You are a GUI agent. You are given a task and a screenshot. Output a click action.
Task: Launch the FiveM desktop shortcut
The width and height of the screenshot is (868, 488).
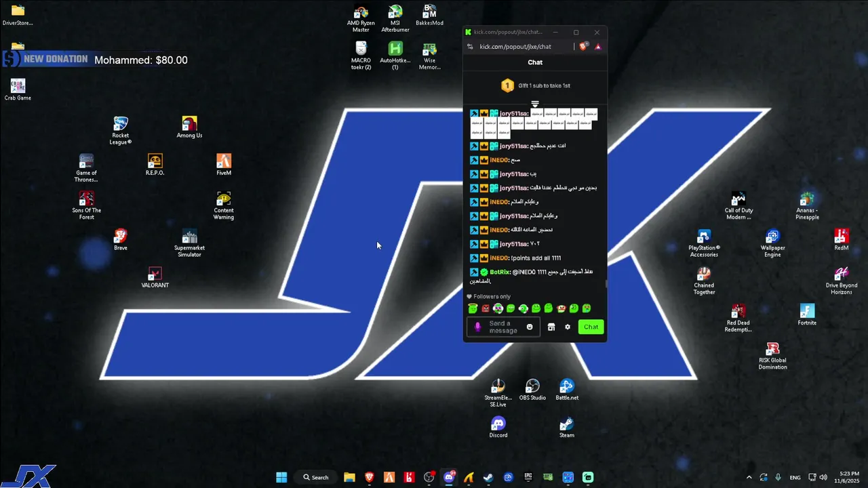pos(224,164)
